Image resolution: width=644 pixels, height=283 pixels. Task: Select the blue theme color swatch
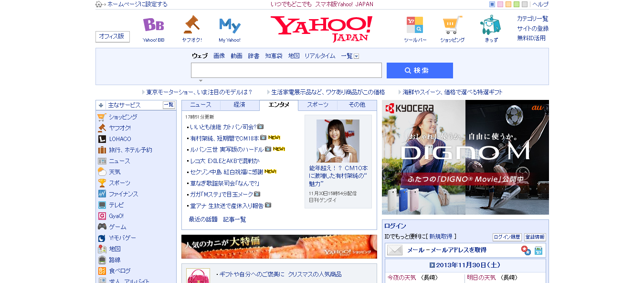pyautogui.click(x=492, y=4)
